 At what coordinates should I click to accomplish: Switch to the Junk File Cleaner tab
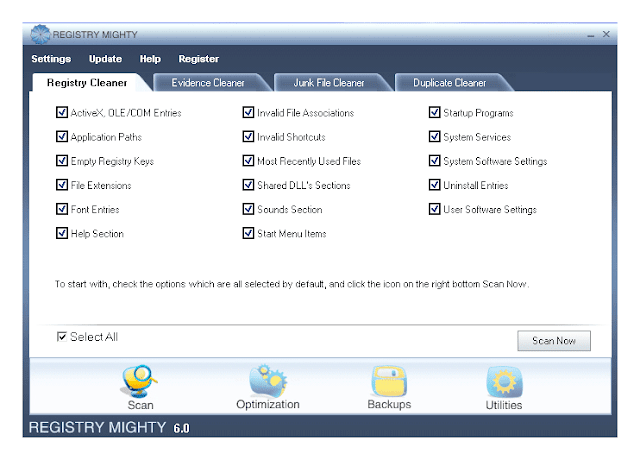pyautogui.click(x=329, y=83)
